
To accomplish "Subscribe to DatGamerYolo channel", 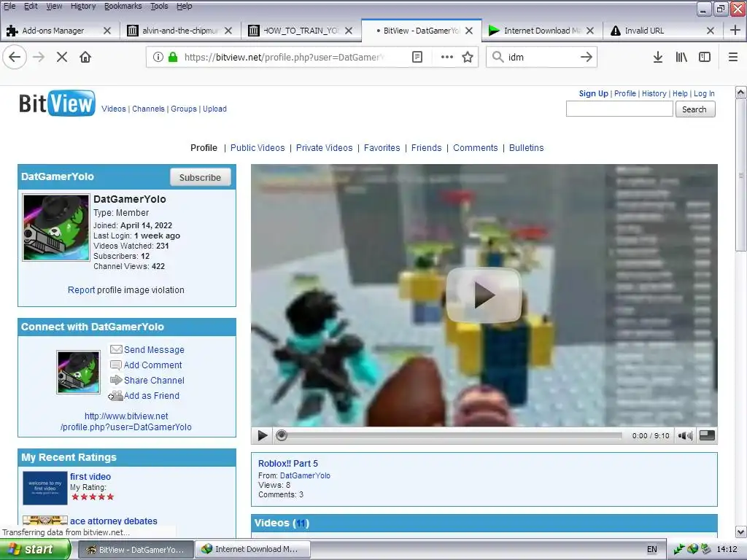I will click(x=200, y=178).
